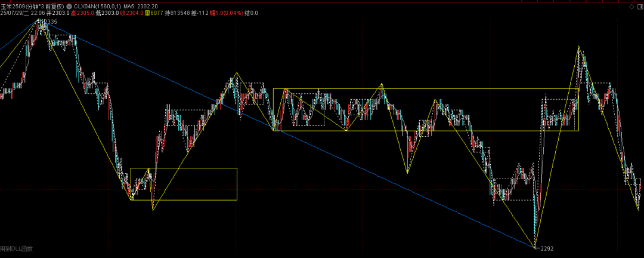Click the CLX04N(1560,0,1) indicator label
Viewport: 644px width, 258px height.
point(97,7)
